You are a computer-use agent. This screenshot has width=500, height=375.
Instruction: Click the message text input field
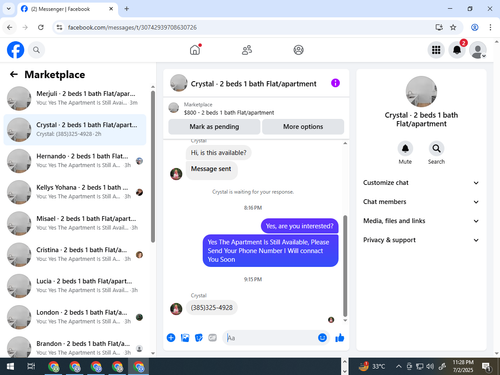click(271, 338)
